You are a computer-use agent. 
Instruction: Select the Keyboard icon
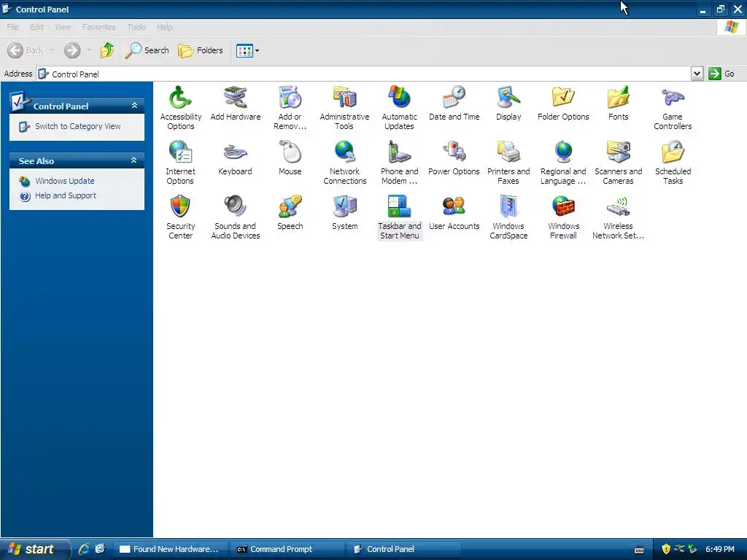[x=235, y=158]
